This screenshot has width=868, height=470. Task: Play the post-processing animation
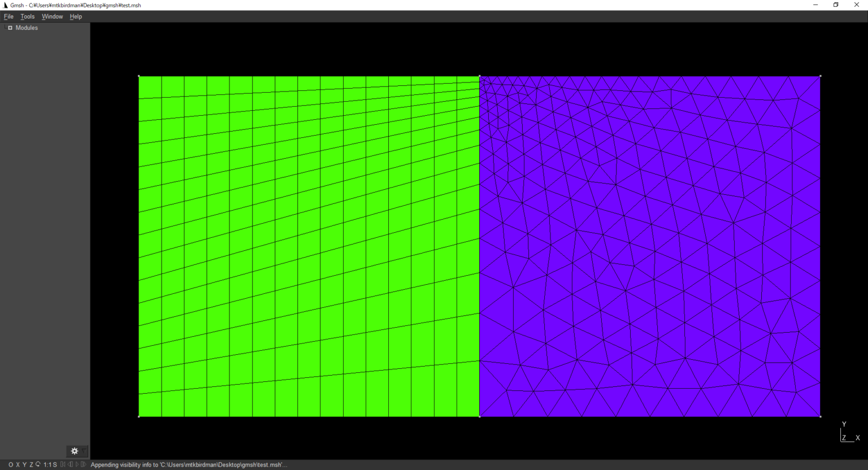coord(76,464)
